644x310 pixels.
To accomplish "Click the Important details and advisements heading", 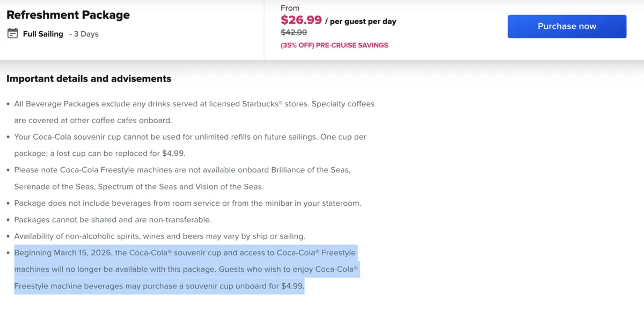I will coord(89,78).
